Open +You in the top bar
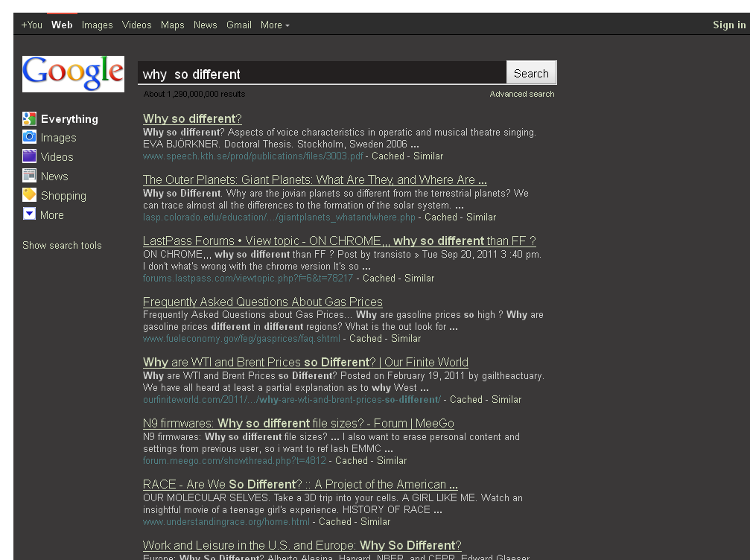 click(x=31, y=25)
